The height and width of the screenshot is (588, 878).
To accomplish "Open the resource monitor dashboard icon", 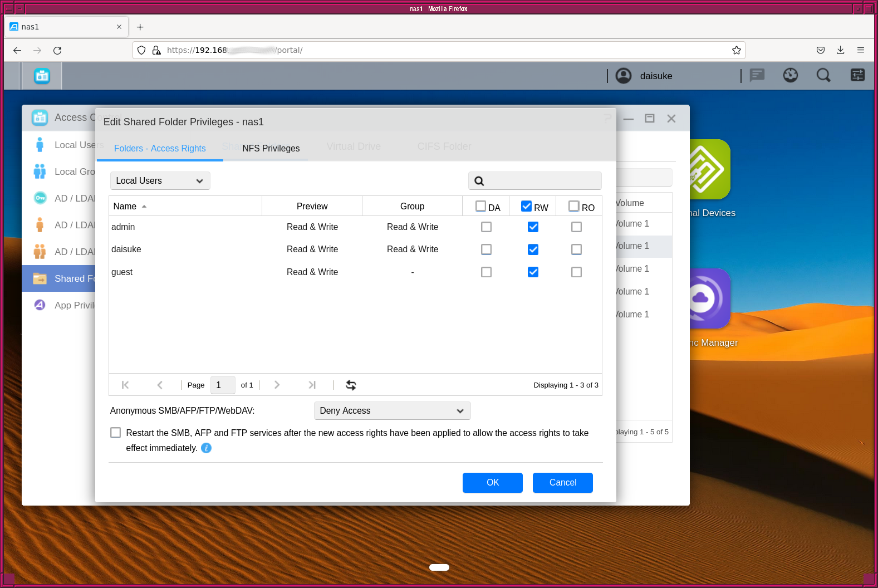I will [790, 75].
